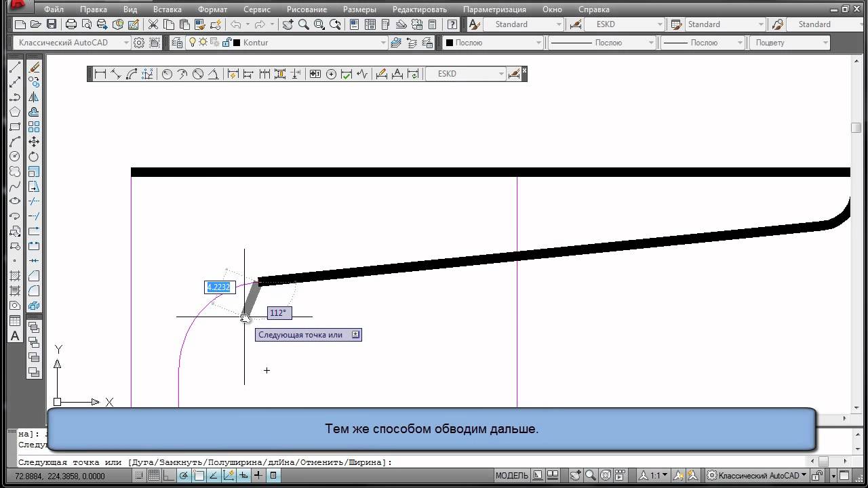
Task: Click the Center Mark dimension icon
Action: pos(332,74)
